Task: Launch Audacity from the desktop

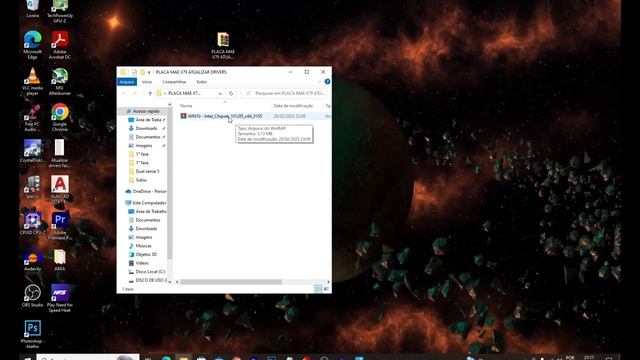Action: click(32, 260)
